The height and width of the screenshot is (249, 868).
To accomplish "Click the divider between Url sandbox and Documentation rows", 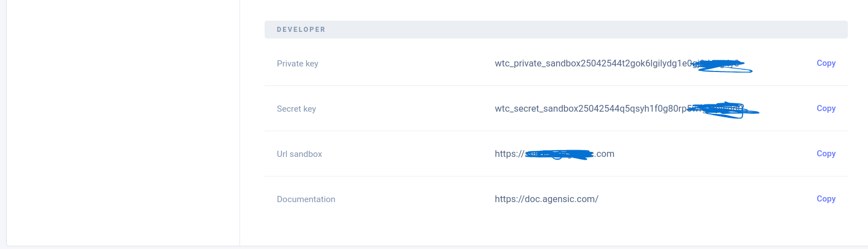I will point(556,176).
